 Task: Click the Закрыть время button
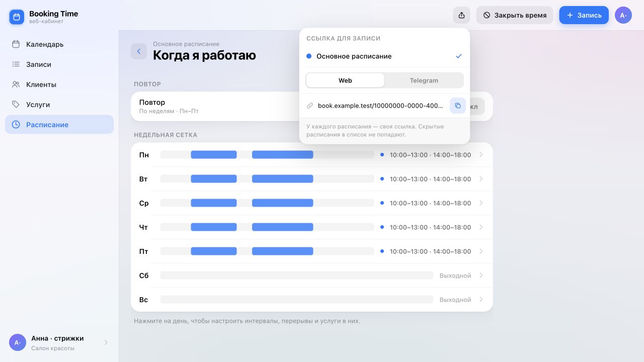(515, 15)
